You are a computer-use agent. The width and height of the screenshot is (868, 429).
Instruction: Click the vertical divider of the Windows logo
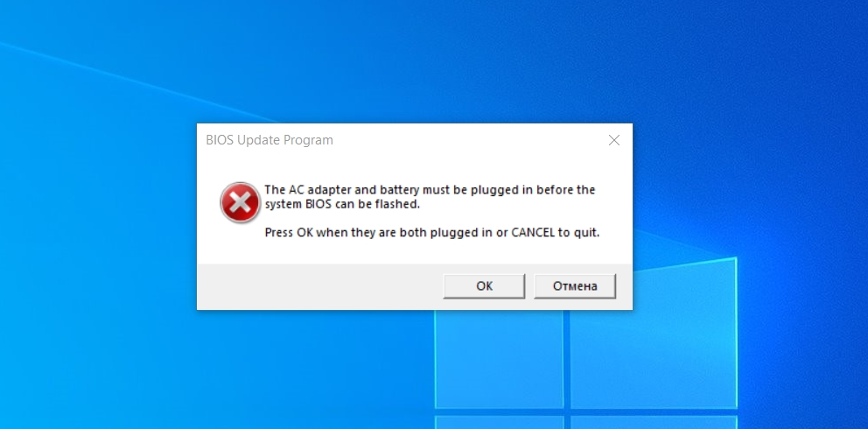pos(567,368)
